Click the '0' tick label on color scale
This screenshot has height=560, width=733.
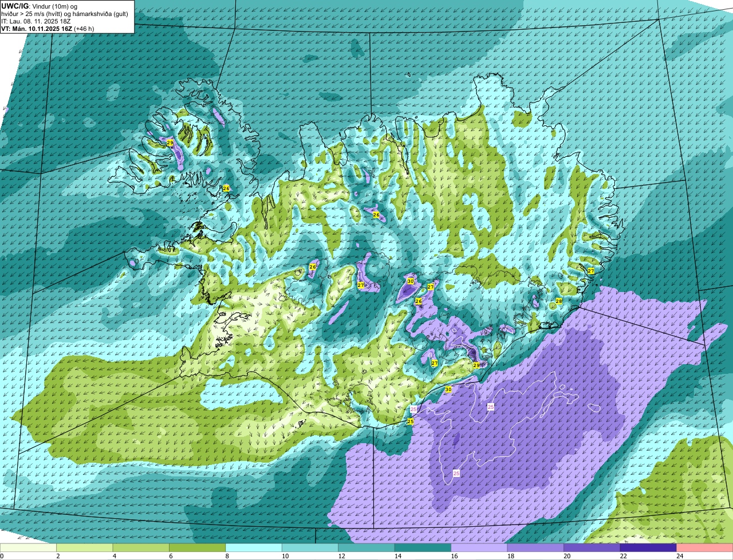[x=2, y=556]
